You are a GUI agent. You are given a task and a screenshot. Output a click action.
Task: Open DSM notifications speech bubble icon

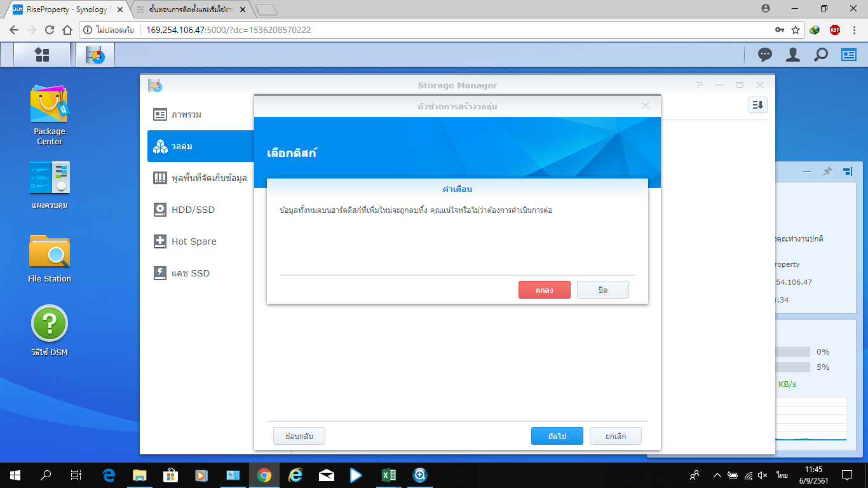click(765, 55)
